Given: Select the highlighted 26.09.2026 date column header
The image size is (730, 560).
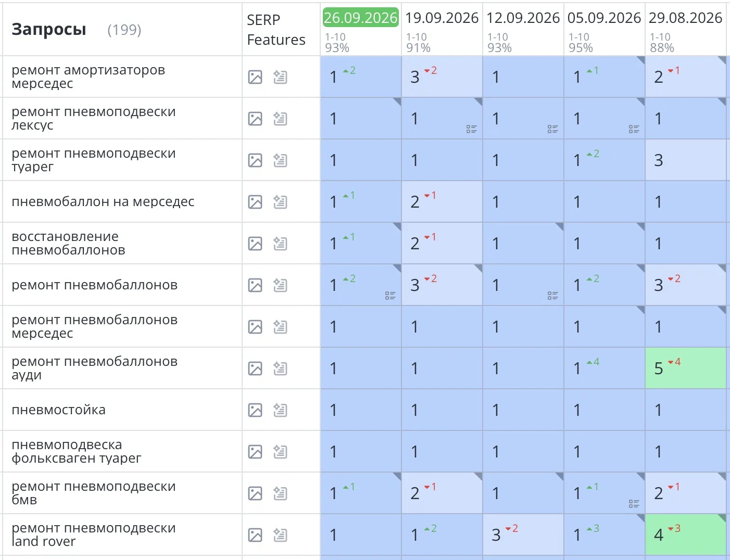Looking at the screenshot, I should [361, 18].
